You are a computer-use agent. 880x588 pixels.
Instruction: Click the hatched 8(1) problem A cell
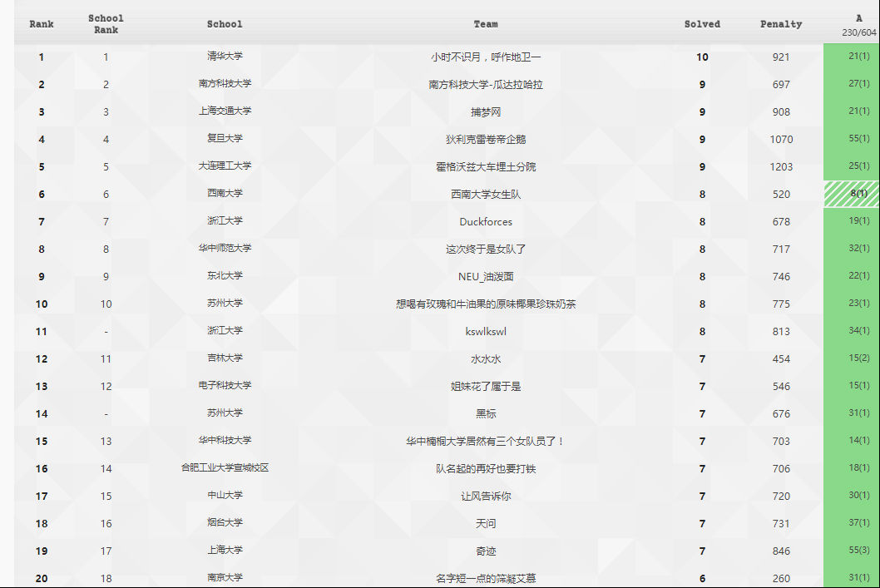[x=852, y=194]
